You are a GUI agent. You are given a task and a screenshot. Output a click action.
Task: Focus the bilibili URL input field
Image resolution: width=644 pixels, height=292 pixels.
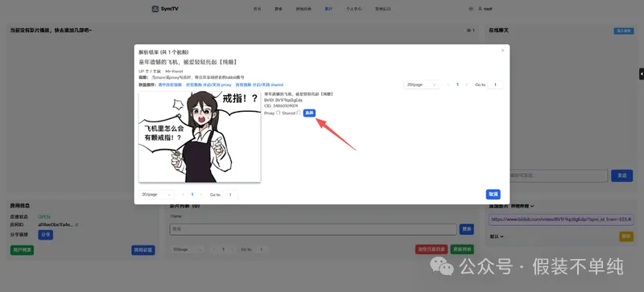[561, 220]
